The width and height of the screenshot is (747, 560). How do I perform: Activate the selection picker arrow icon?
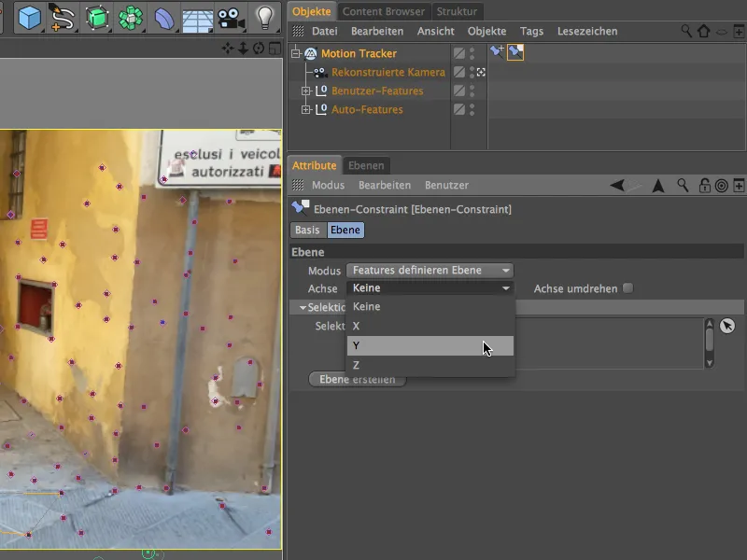pyautogui.click(x=727, y=326)
